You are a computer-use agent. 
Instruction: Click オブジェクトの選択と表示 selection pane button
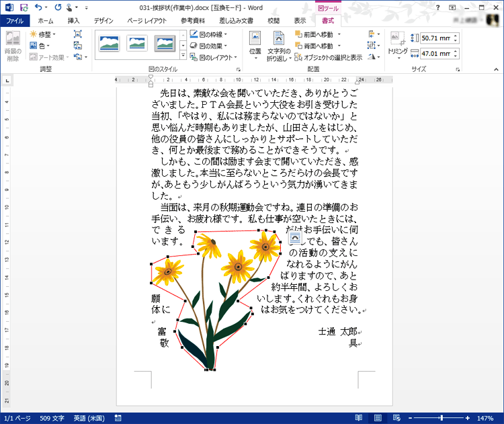click(x=329, y=58)
